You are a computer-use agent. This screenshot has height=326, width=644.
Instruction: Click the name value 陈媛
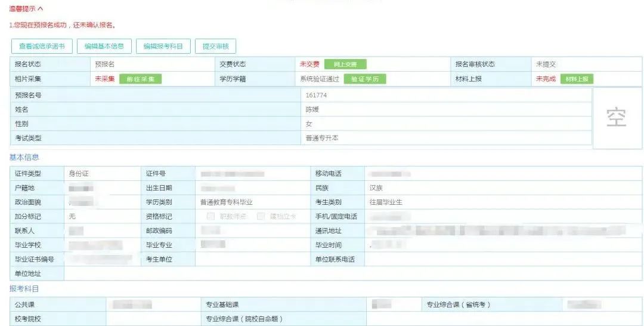pos(312,109)
